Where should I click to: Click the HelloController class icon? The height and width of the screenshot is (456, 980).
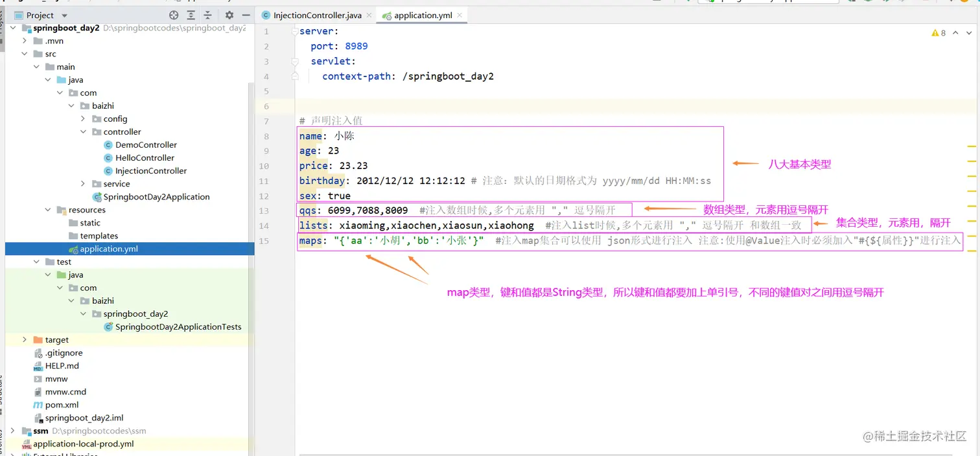point(108,157)
